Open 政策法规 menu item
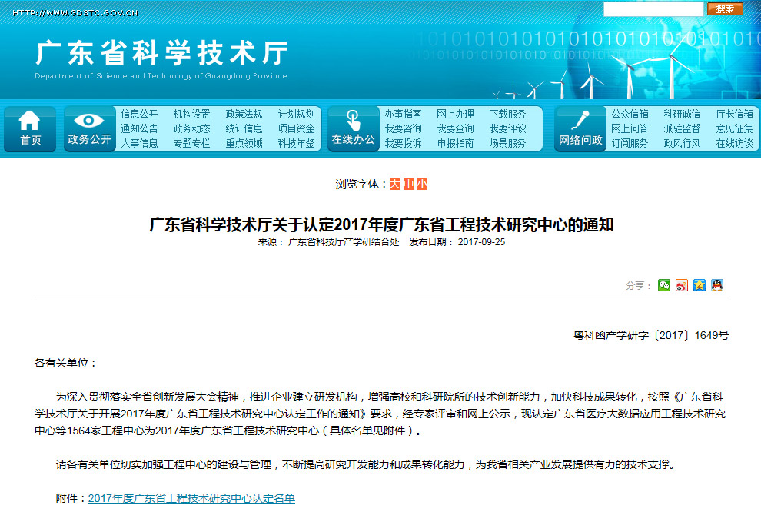The width and height of the screenshot is (761, 532). tap(244, 114)
